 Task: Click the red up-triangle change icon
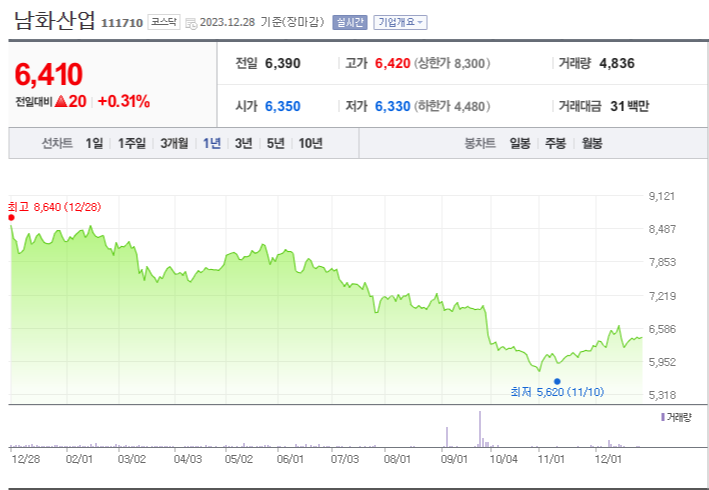coord(61,101)
